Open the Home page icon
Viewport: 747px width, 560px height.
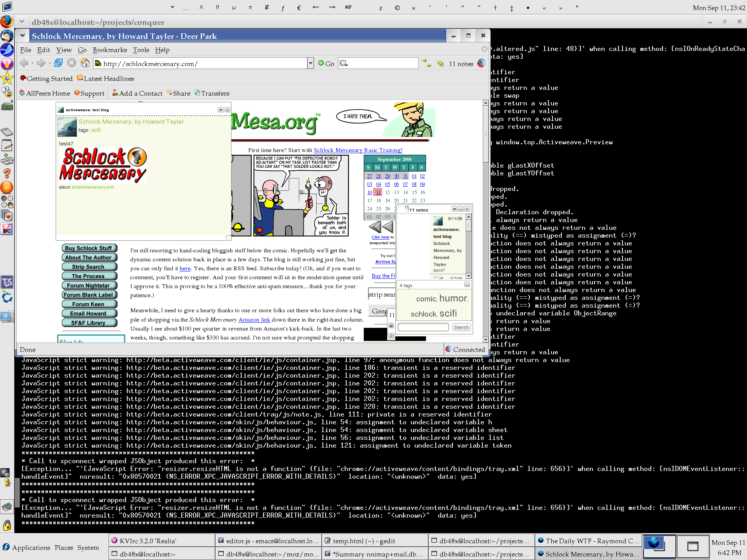(x=85, y=63)
